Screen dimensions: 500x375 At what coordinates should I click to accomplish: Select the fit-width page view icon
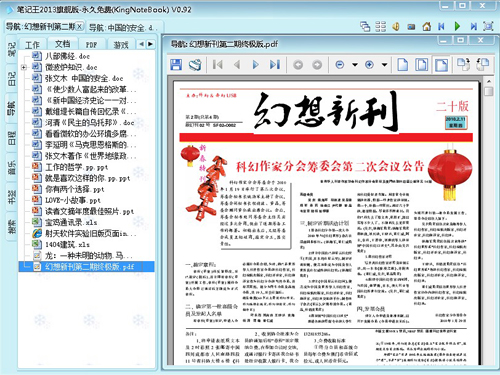441,64
